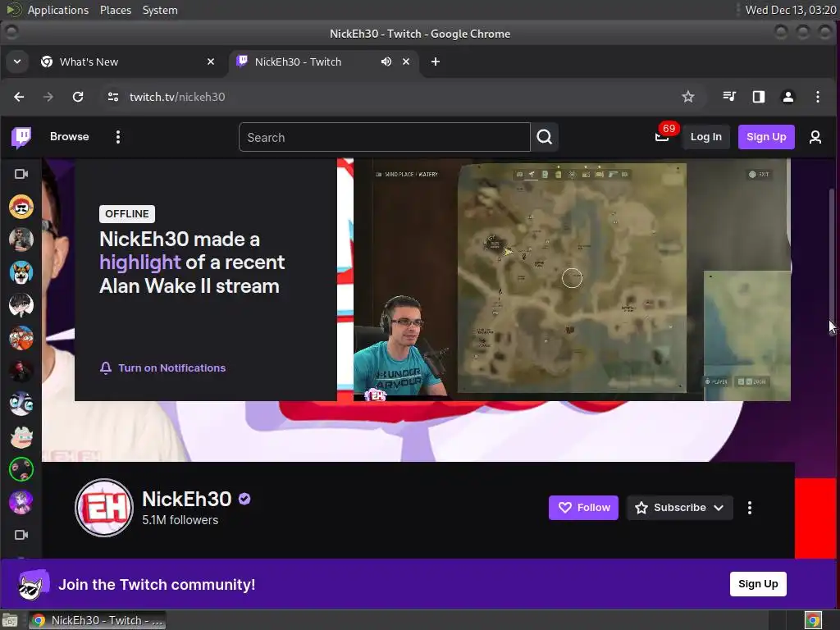This screenshot has height=630, width=840.
Task: Open the Places menu
Action: click(115, 10)
